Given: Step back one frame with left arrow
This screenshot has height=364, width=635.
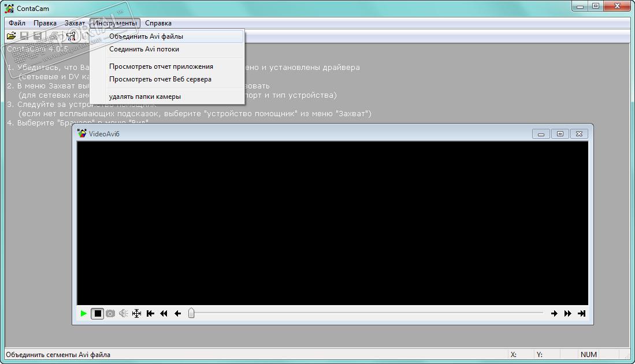Looking at the screenshot, I should (x=177, y=313).
